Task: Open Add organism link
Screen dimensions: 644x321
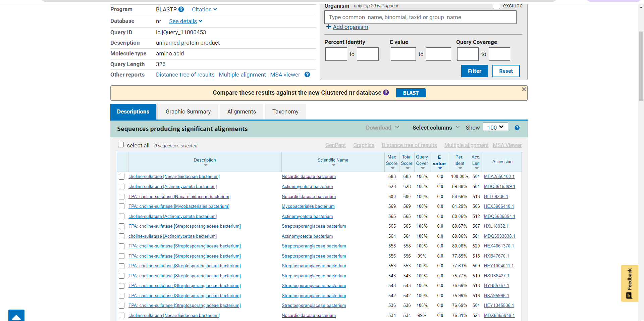Action: click(350, 27)
